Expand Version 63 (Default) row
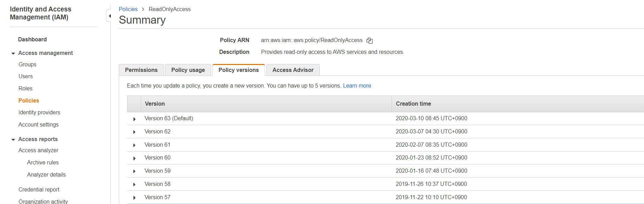Screen dimensions: 644x204 point(134,119)
